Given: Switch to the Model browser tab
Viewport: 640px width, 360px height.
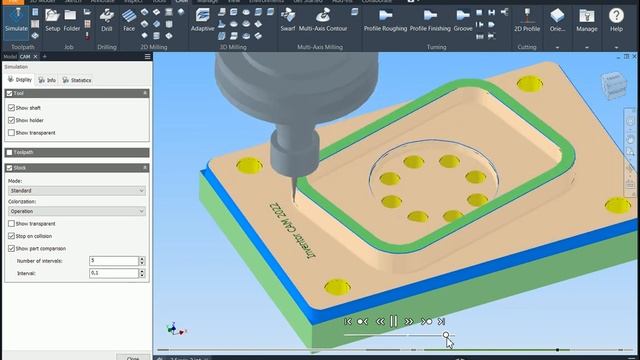Looking at the screenshot, I should click(x=9, y=57).
